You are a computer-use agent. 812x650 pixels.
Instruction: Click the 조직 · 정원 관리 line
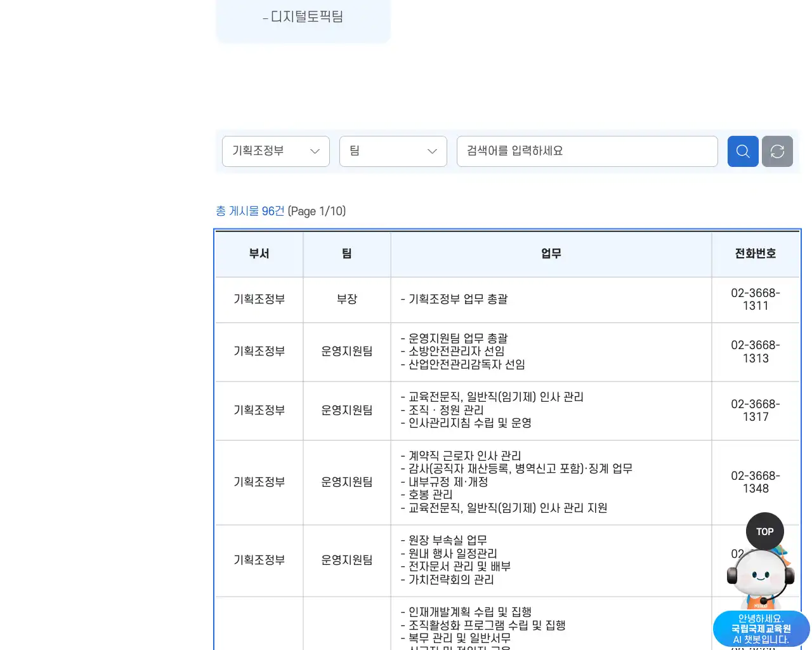[x=442, y=410]
